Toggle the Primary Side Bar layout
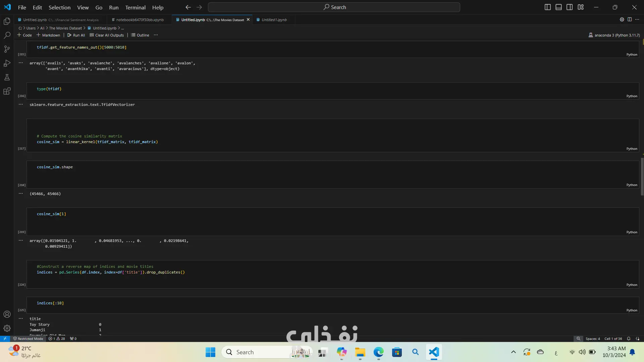Screen dimensions: 644x362 click(x=547, y=7)
